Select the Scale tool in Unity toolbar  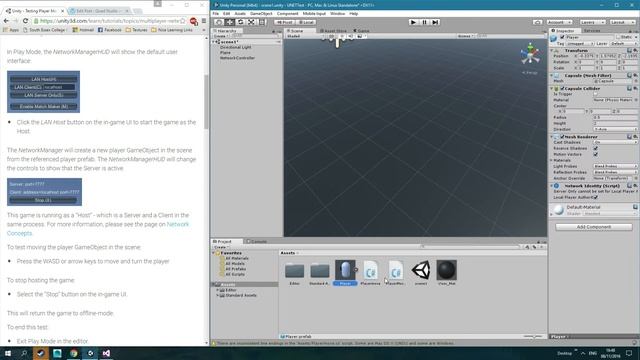pos(251,22)
